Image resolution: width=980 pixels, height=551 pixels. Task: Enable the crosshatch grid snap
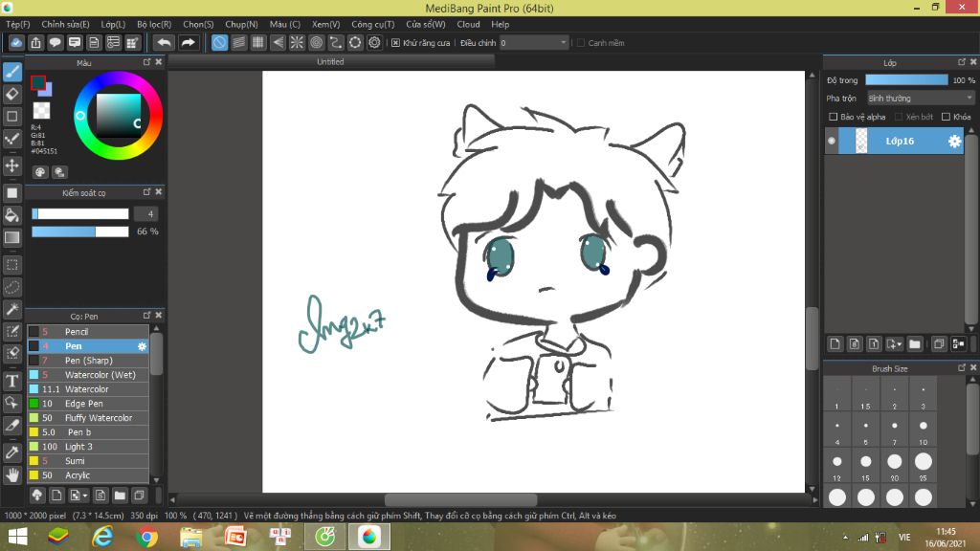coord(258,42)
